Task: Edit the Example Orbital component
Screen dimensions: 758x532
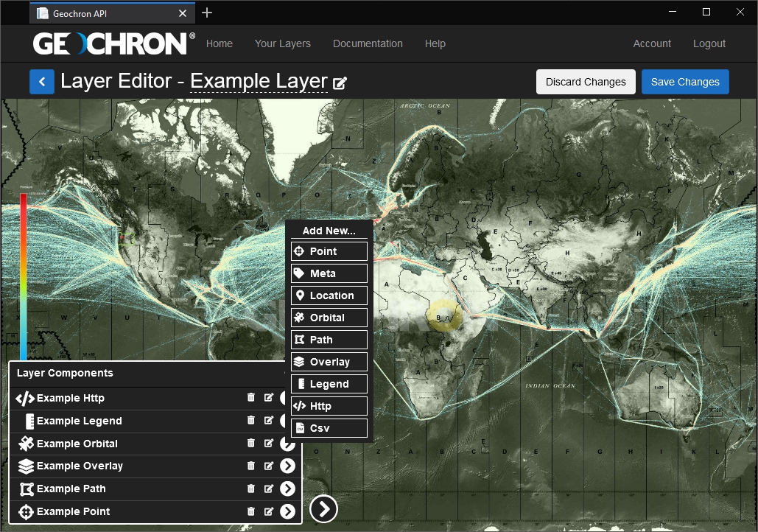Action: click(269, 443)
